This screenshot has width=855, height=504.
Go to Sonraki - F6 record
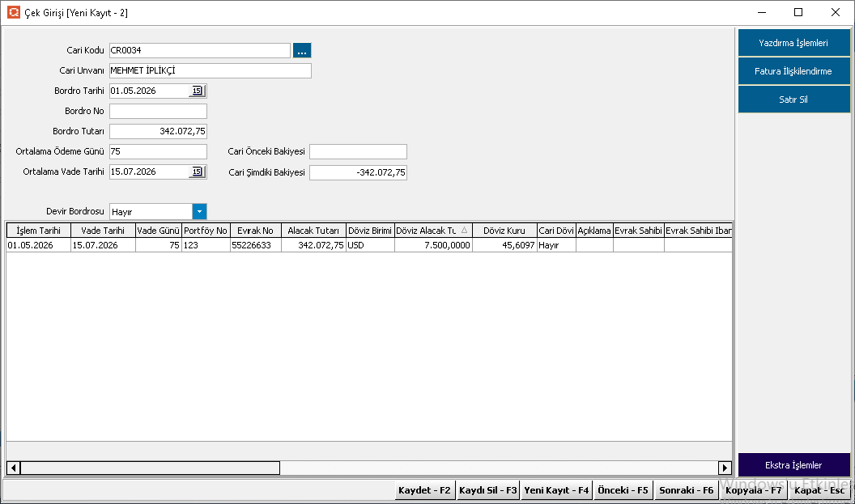[687, 490]
